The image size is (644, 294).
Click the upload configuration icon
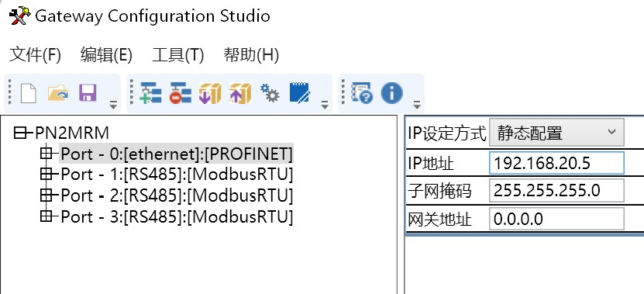click(240, 93)
